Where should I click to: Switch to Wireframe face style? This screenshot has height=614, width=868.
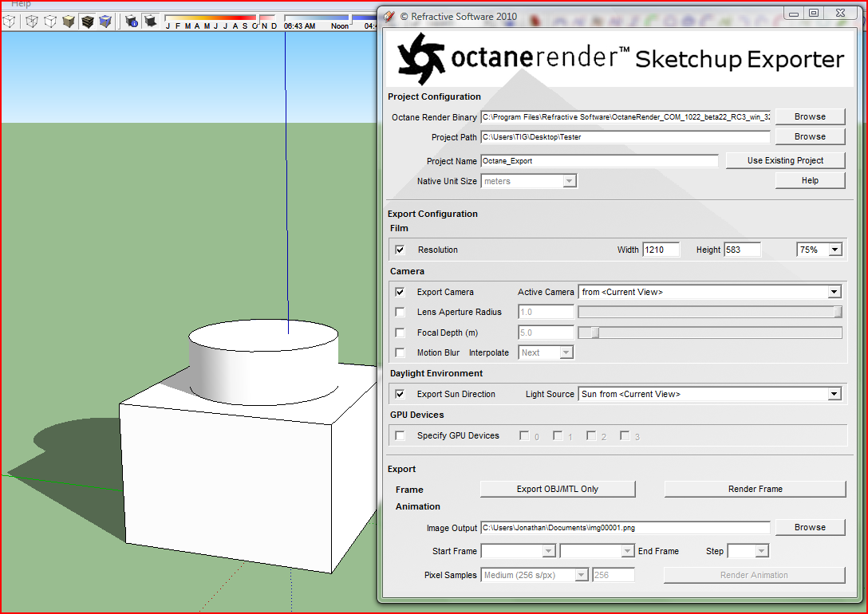click(x=32, y=22)
